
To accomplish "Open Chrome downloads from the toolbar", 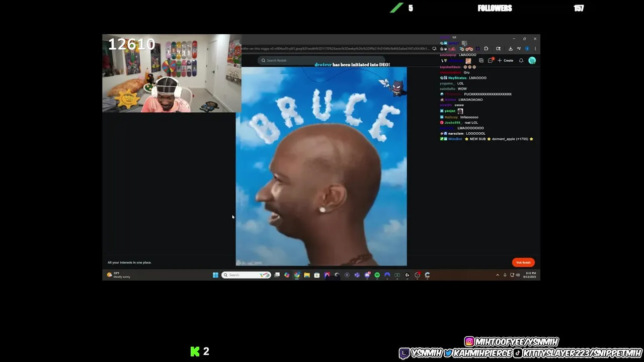I will (x=510, y=49).
